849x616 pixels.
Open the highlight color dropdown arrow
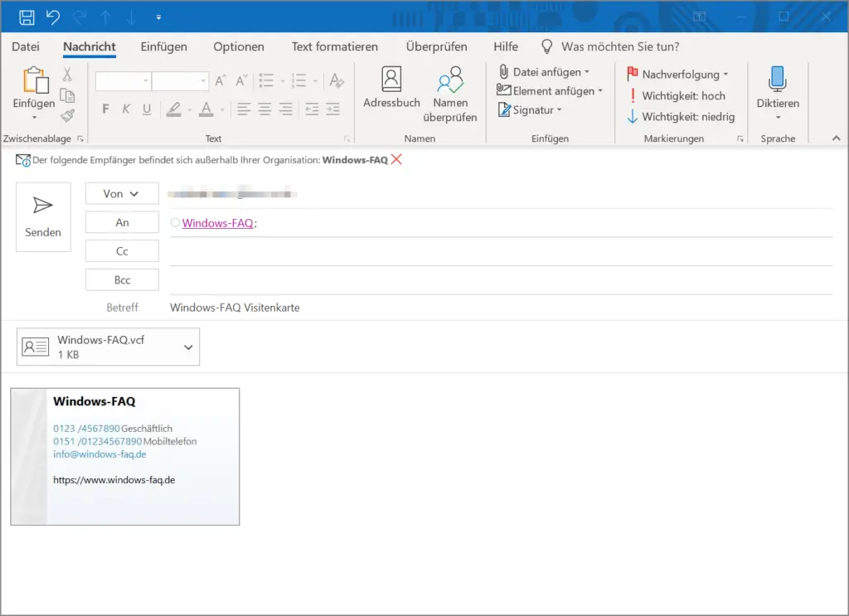point(190,110)
